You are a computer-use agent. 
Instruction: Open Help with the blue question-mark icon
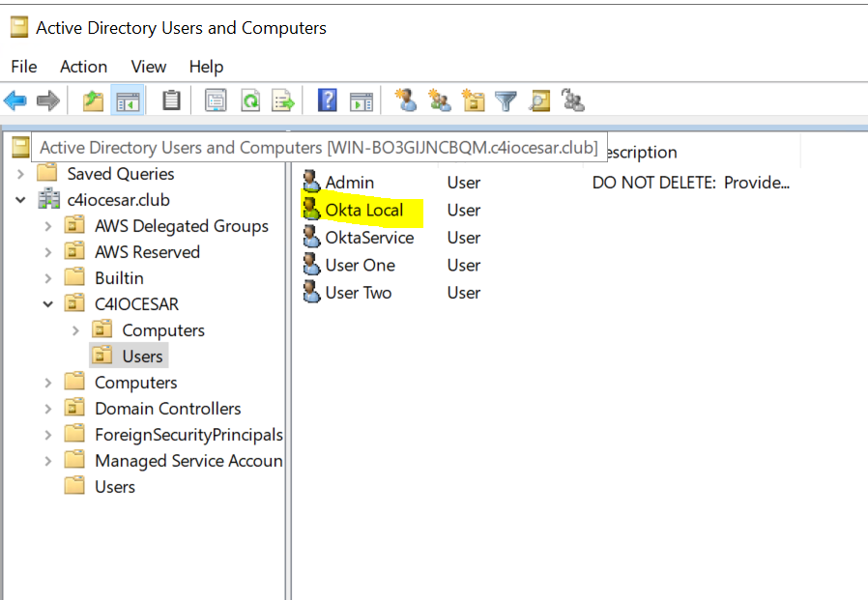click(327, 100)
